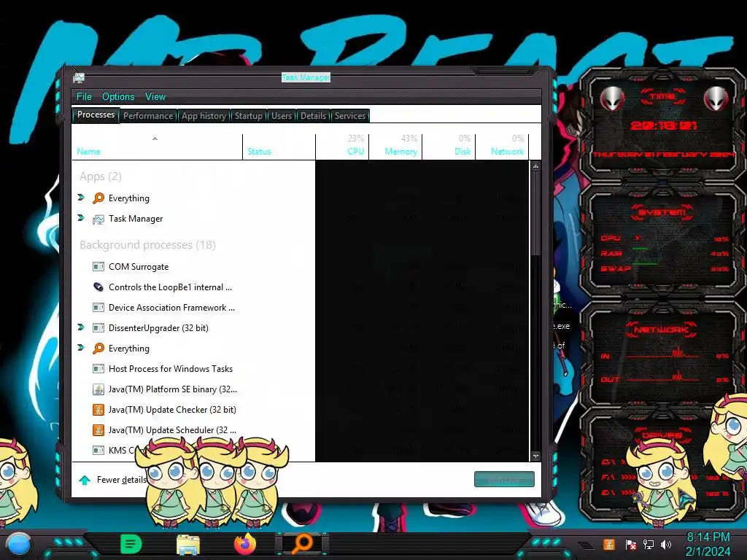Open the Options menu
Screen dimensions: 747x560
[x=118, y=97]
